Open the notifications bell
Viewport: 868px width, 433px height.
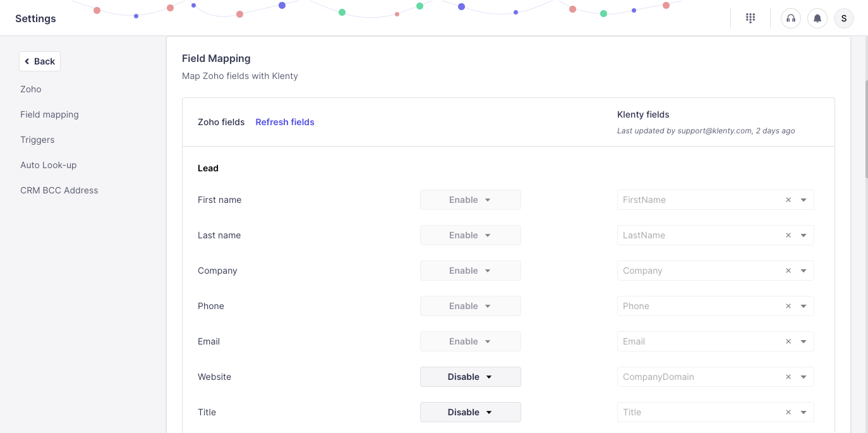pyautogui.click(x=817, y=18)
